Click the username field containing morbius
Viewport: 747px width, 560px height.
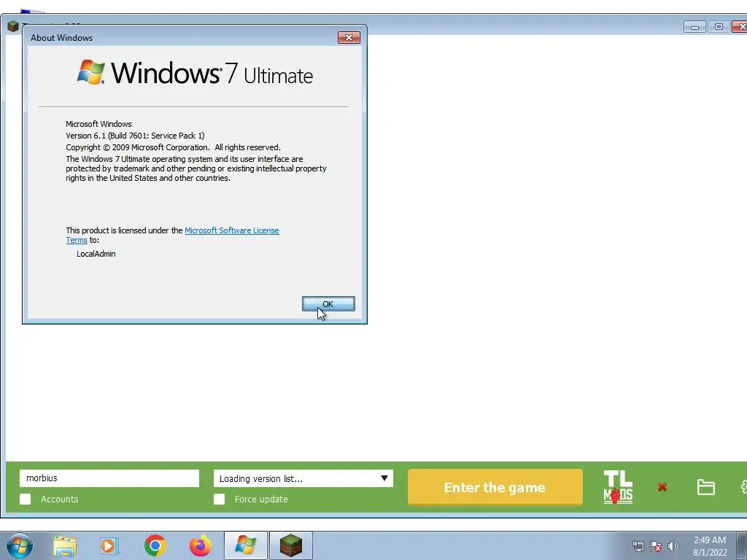click(109, 478)
